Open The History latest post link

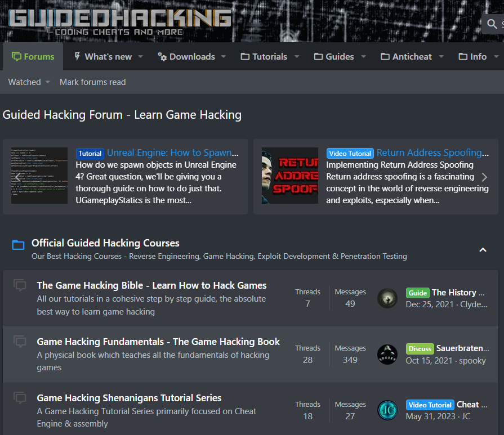click(458, 293)
